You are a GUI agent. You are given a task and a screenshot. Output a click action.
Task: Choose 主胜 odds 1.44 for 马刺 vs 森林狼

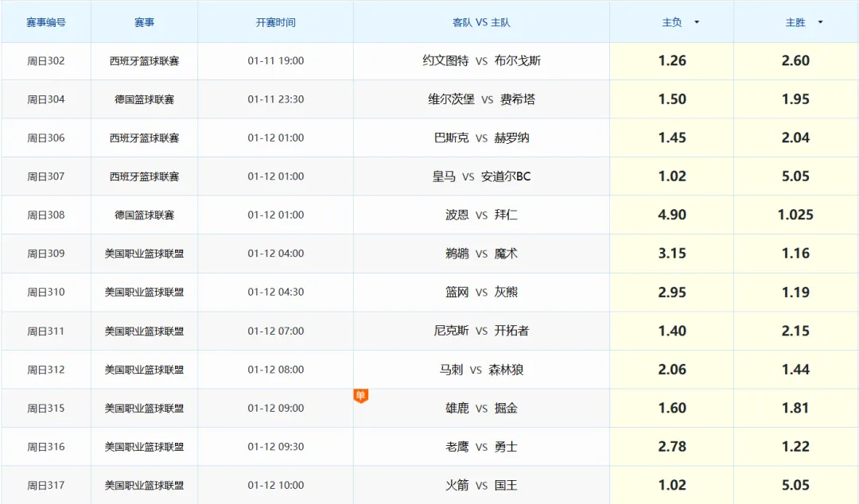795,370
